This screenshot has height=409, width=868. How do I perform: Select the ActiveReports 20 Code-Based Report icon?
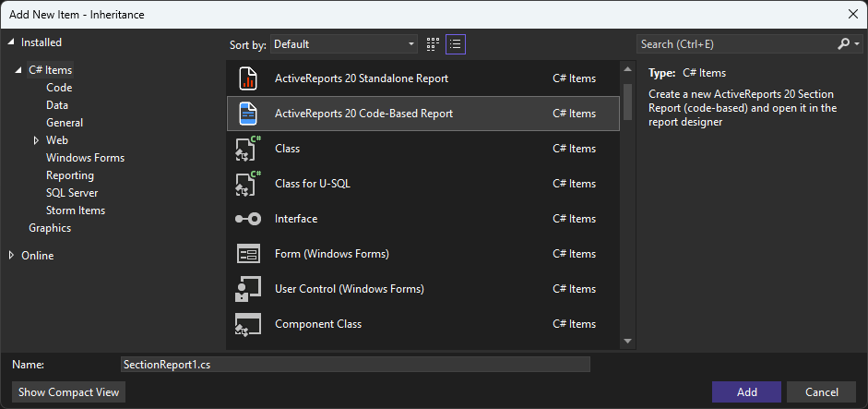click(248, 113)
